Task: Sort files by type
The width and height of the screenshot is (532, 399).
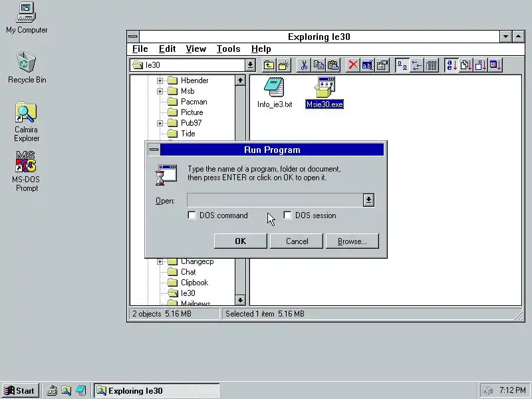Action: (x=466, y=65)
